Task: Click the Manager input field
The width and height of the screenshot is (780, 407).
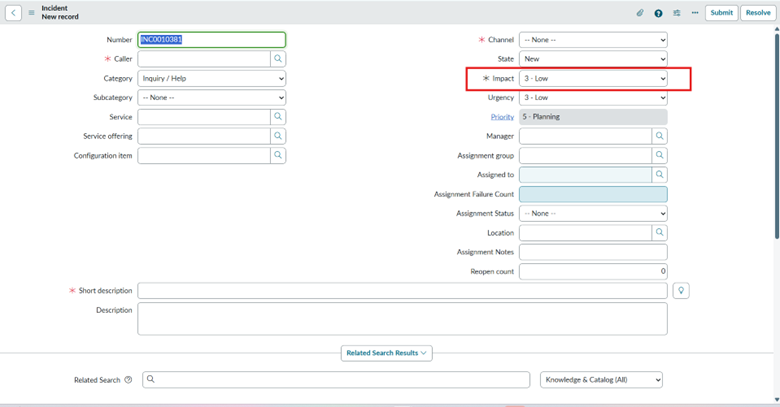Action: point(585,136)
